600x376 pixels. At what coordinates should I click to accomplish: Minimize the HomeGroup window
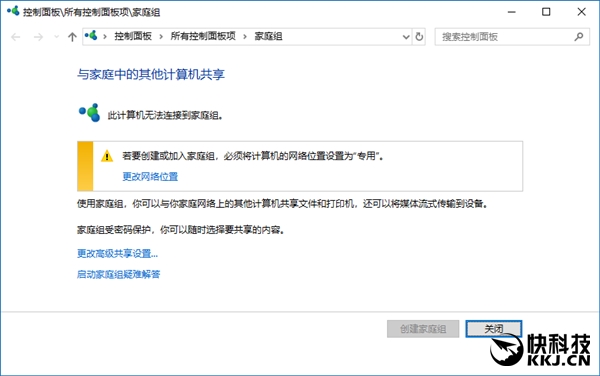click(512, 12)
